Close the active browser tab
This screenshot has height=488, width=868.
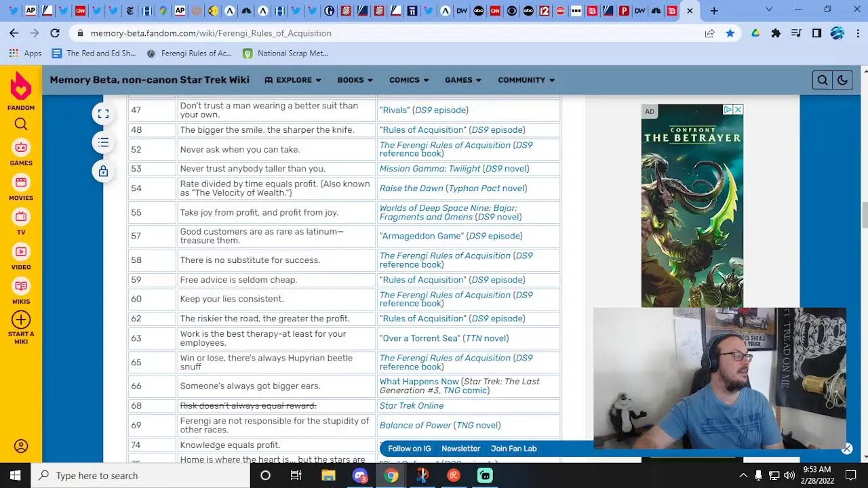coord(690,10)
